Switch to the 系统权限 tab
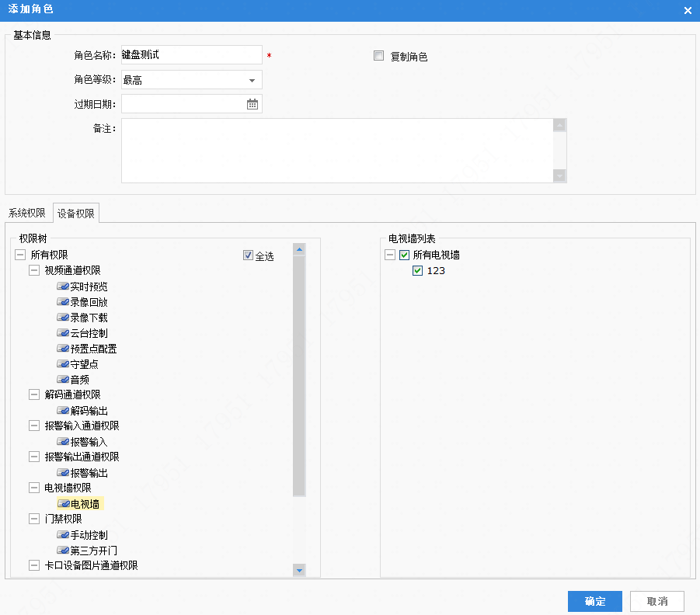Image resolution: width=700 pixels, height=615 pixels. point(26,213)
